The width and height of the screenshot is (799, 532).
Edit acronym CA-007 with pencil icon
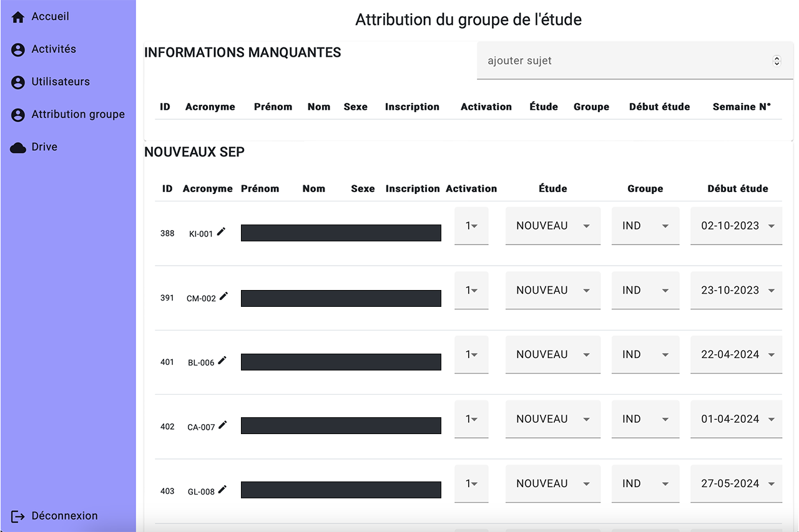(223, 425)
